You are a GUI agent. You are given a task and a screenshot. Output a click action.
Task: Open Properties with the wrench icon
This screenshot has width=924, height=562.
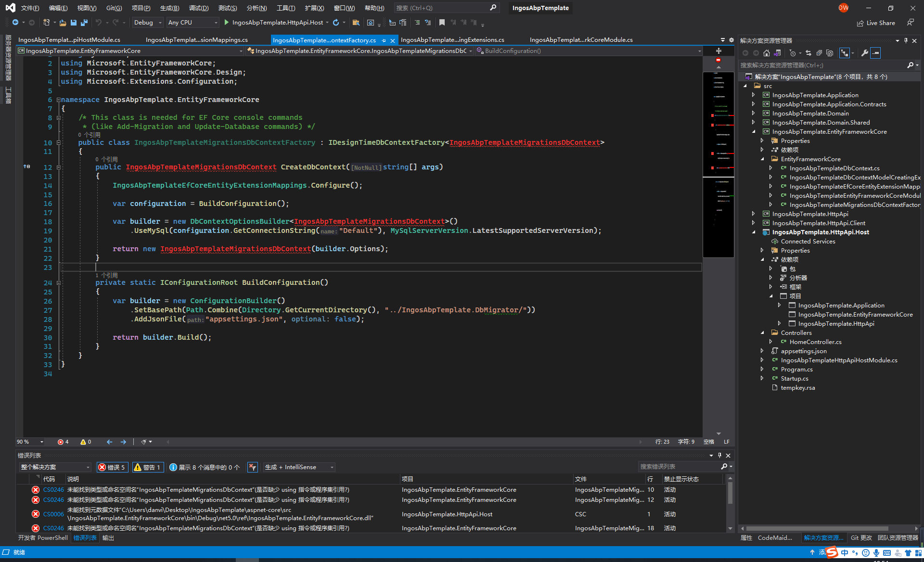(x=865, y=53)
